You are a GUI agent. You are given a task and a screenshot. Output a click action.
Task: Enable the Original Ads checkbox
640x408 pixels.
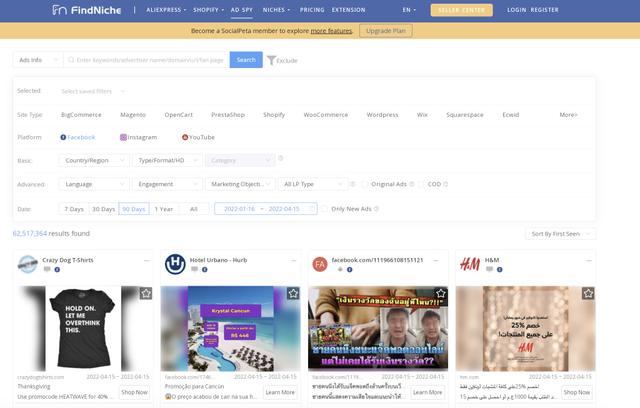pos(364,184)
